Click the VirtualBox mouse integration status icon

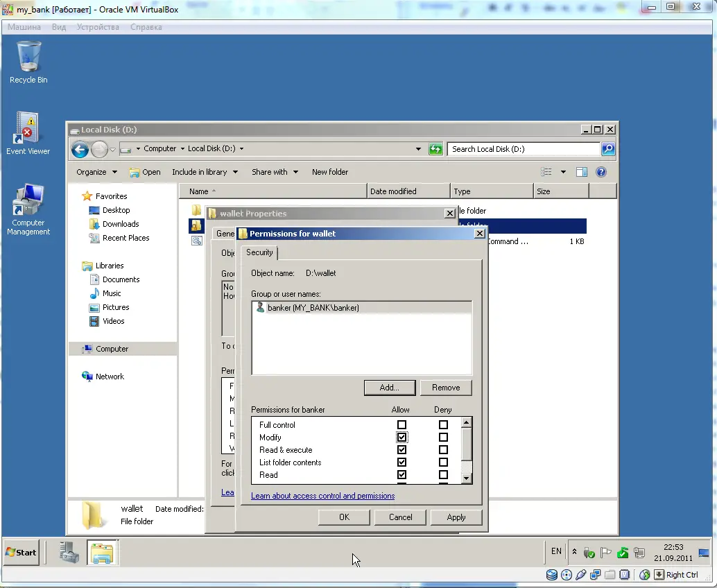pyautogui.click(x=644, y=575)
